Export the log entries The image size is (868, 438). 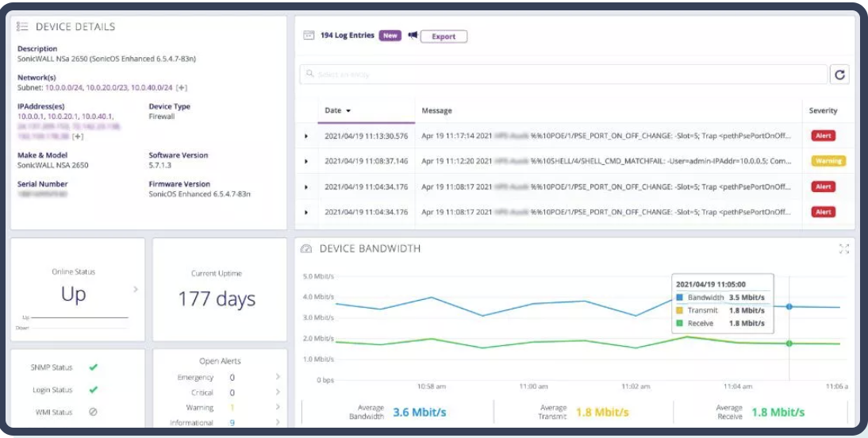[x=444, y=36]
